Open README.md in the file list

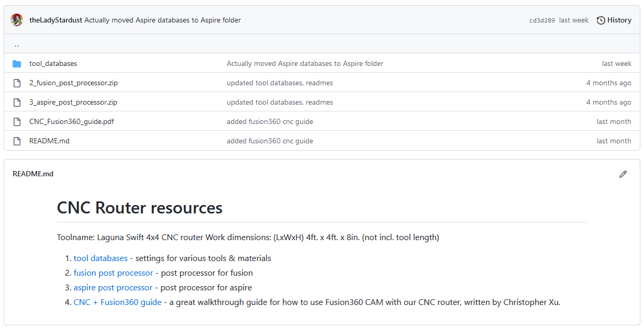click(x=49, y=141)
